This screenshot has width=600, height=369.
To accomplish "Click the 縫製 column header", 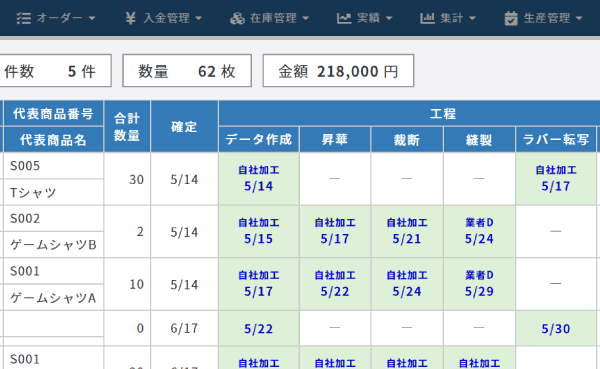I will click(x=479, y=140).
